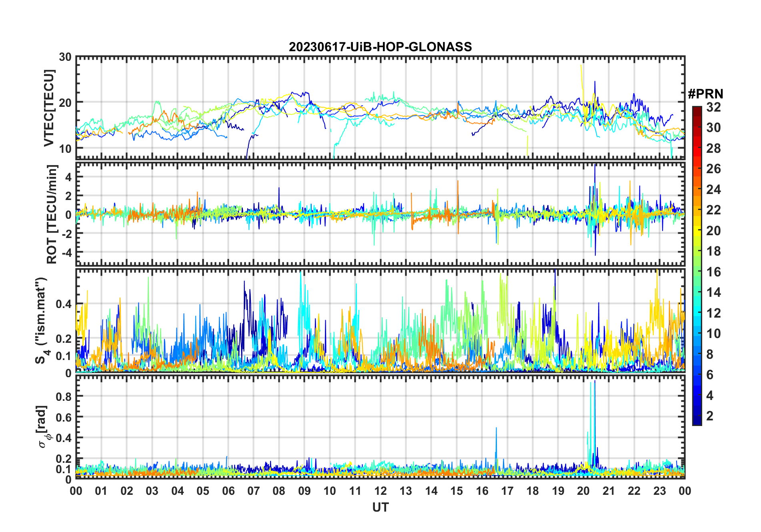
Task: Click the colorbar tick label 2
Action: [710, 416]
